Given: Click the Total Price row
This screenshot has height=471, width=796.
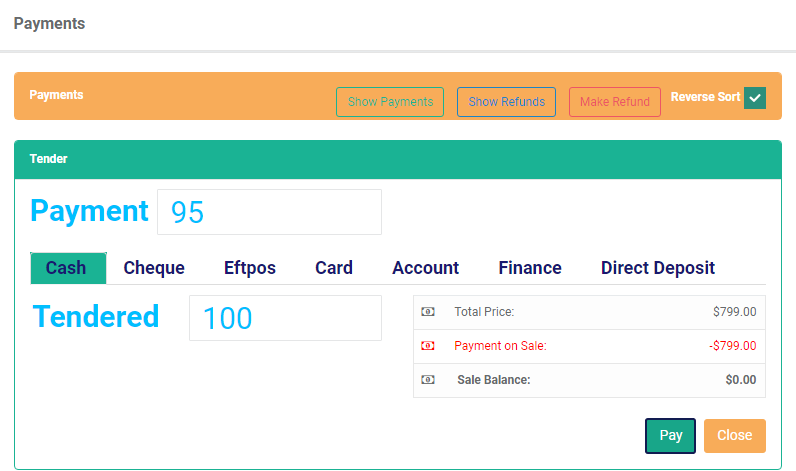Looking at the screenshot, I should point(589,312).
